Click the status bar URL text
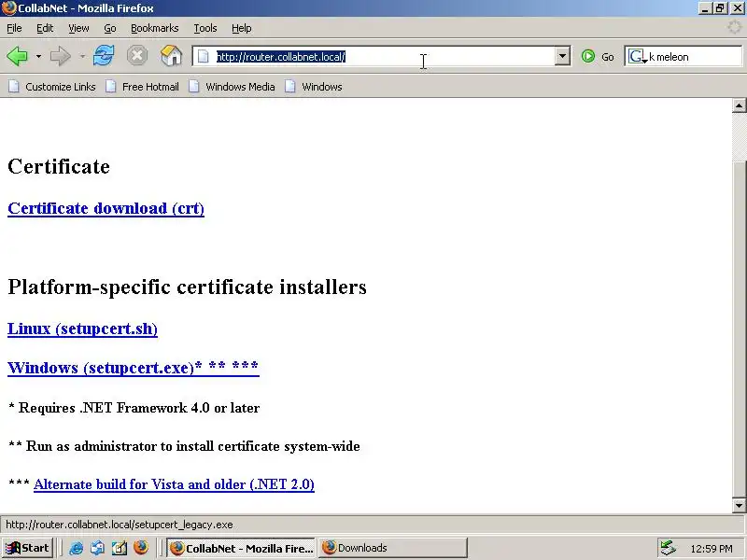 pos(120,525)
